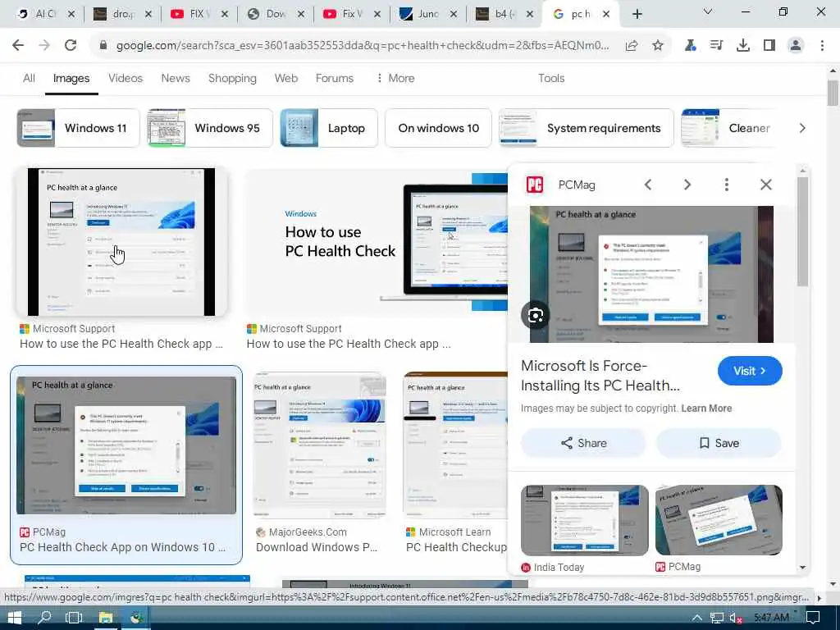Open the Chrome three-dot menu
Viewport: 840px width, 630px height.
click(822, 46)
